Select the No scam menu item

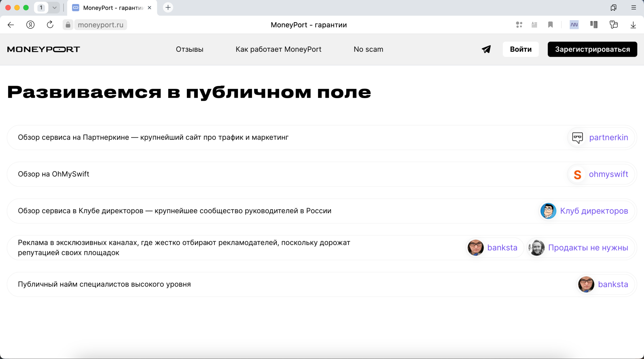pos(368,49)
